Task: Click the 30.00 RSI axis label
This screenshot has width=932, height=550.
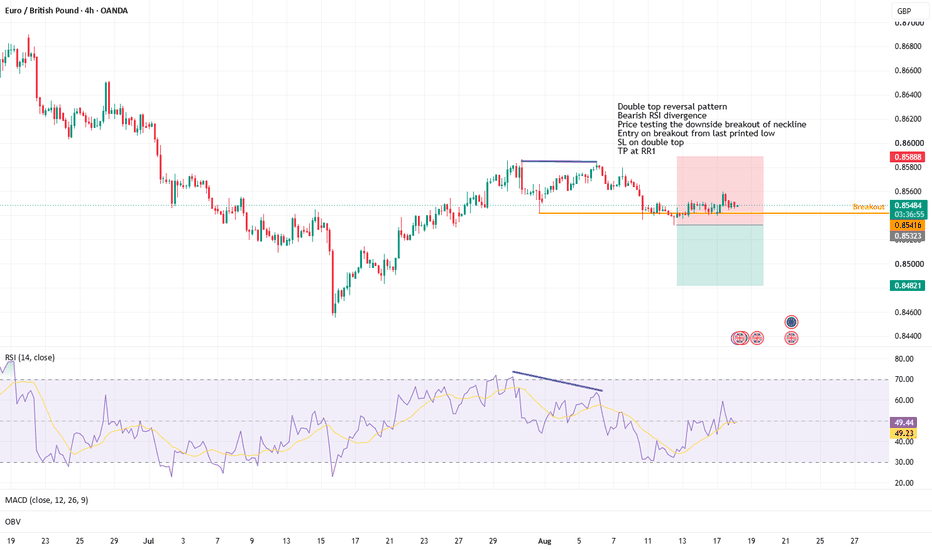Action: pos(904,462)
